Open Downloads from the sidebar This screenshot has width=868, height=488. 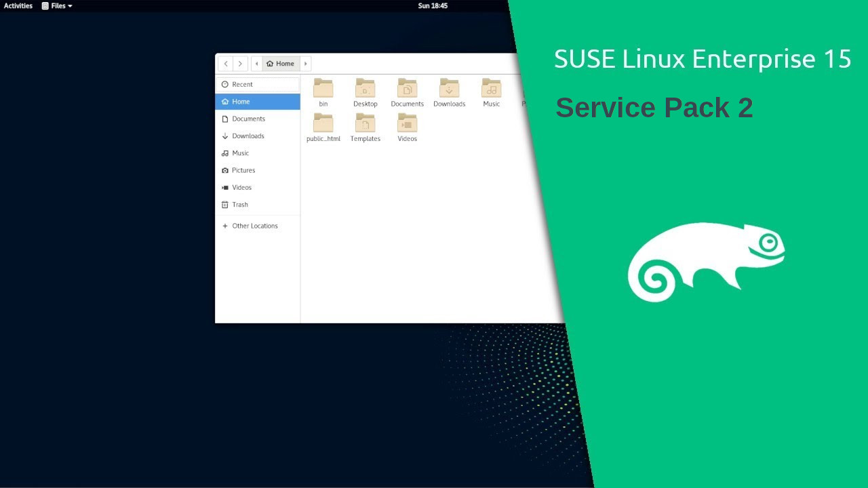(x=258, y=136)
